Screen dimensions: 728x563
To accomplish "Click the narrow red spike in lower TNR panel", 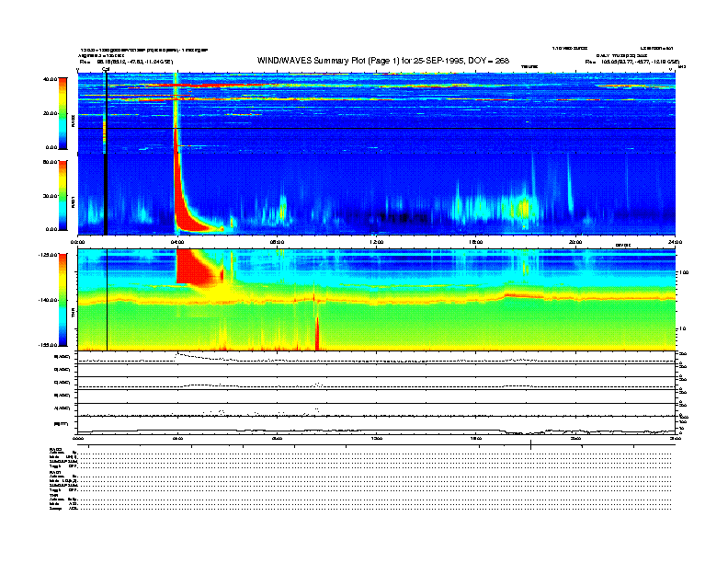I will click(x=317, y=333).
